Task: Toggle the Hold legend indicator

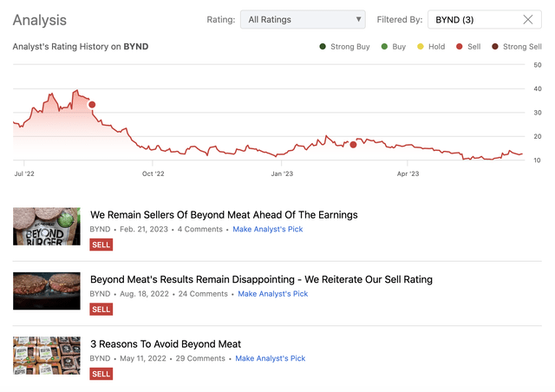Action: click(421, 47)
